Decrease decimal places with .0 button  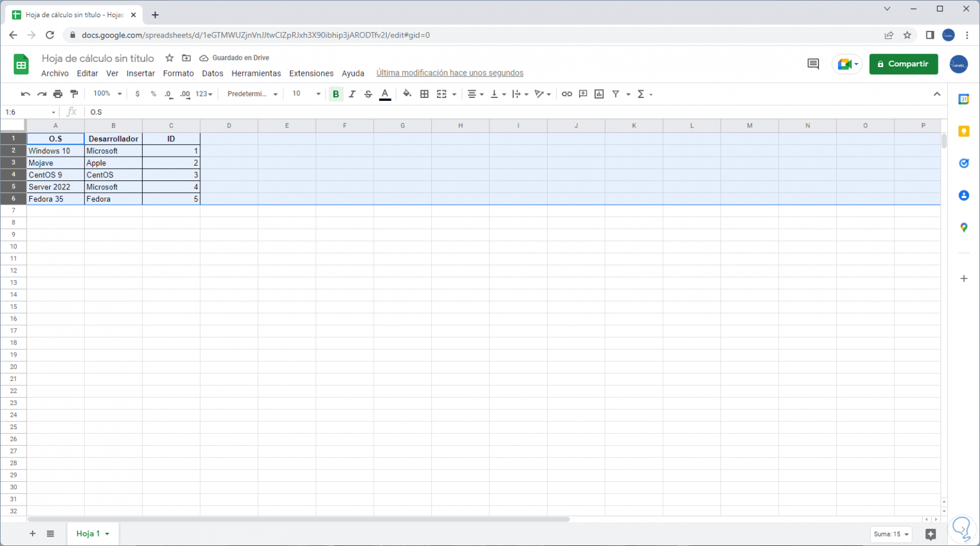coord(169,94)
